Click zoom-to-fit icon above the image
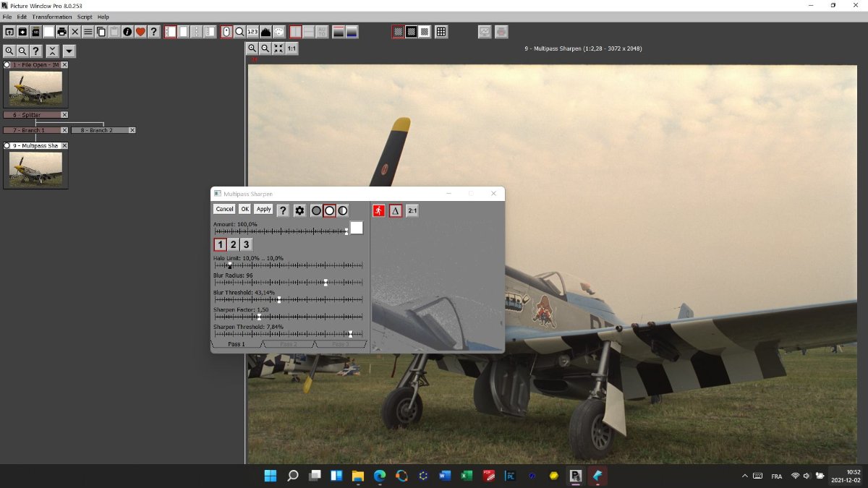The height and width of the screenshot is (488, 868). [278, 48]
